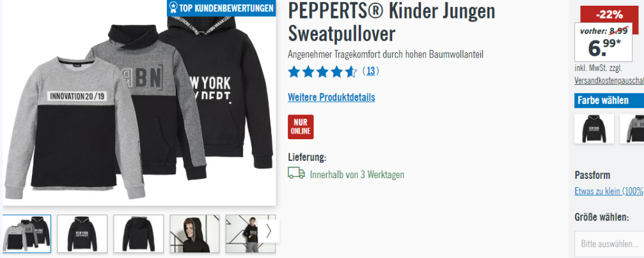Click the star rating icons

(x=322, y=72)
